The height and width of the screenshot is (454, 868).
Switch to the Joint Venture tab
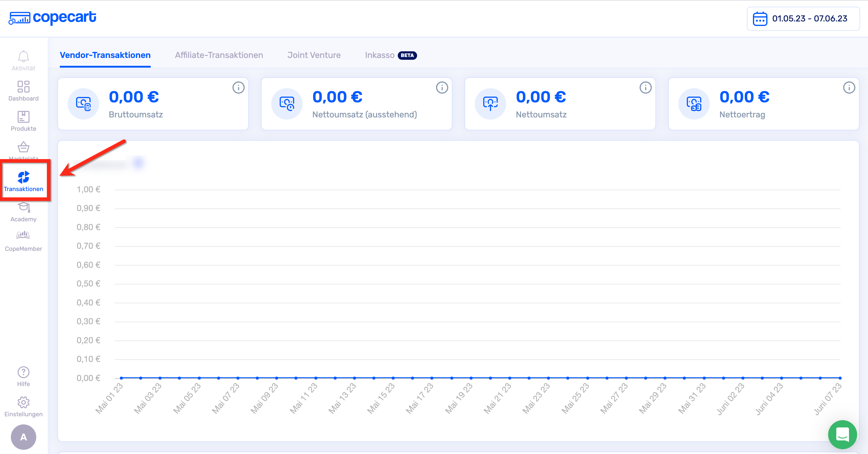[314, 55]
